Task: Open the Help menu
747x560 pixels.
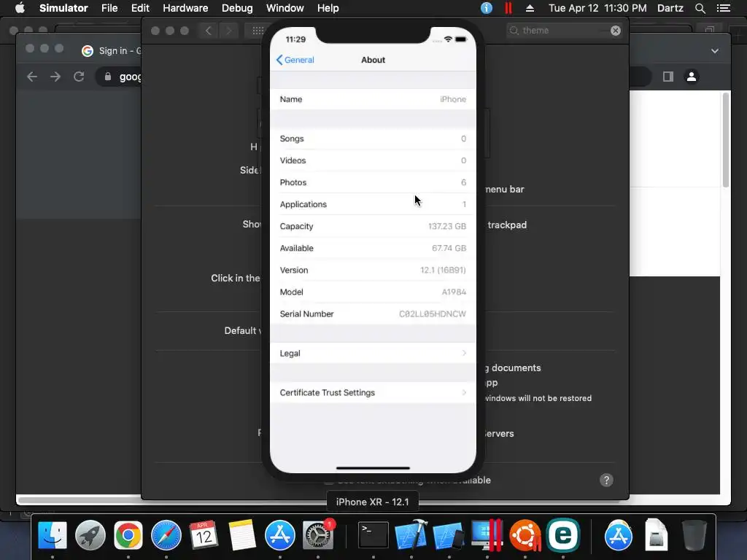Action: point(328,8)
